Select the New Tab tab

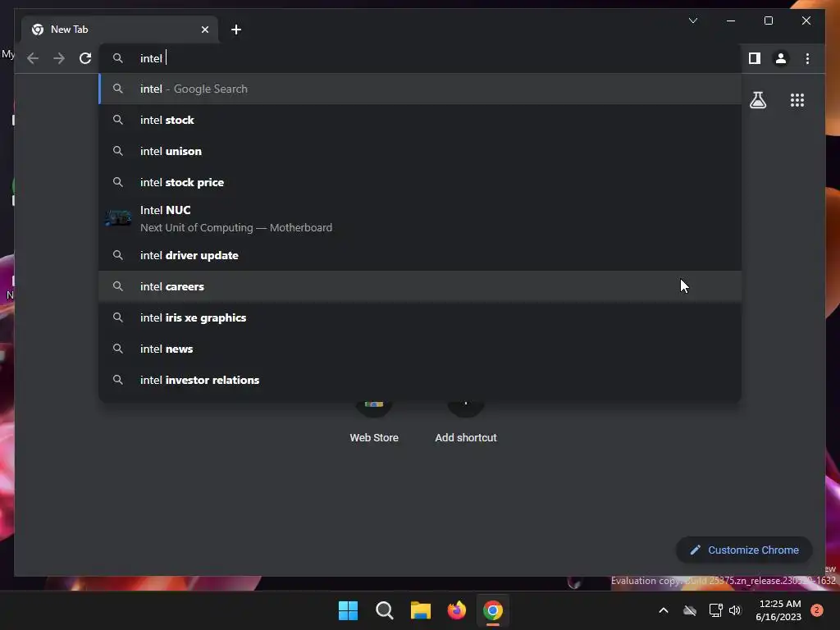click(x=120, y=30)
